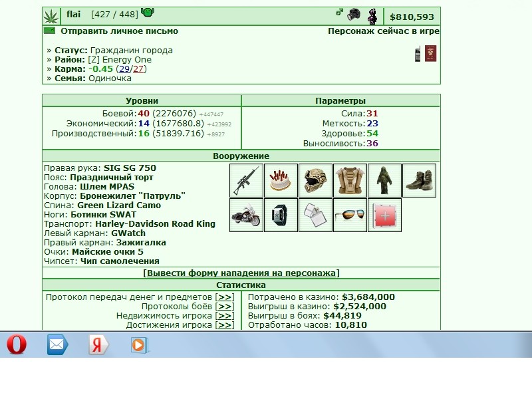Click the positive karma count 29
The height and width of the screenshot is (399, 532).
coord(124,69)
